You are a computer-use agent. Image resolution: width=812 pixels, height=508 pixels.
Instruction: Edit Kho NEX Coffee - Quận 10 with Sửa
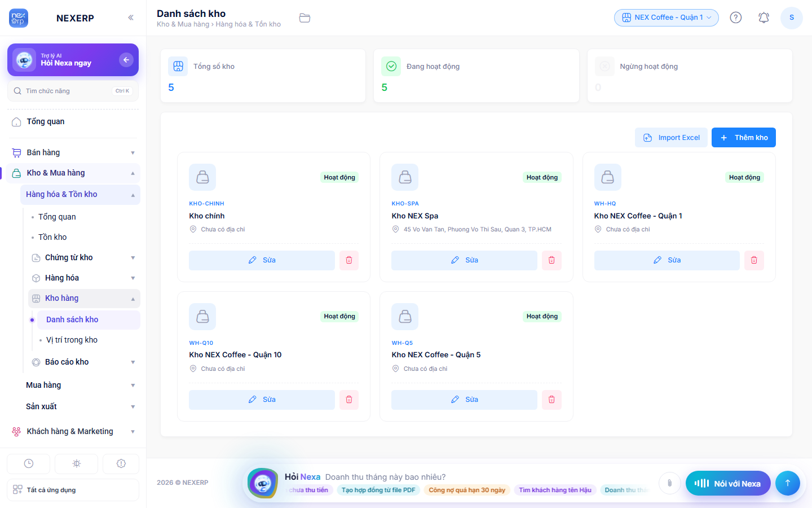pyautogui.click(x=262, y=400)
